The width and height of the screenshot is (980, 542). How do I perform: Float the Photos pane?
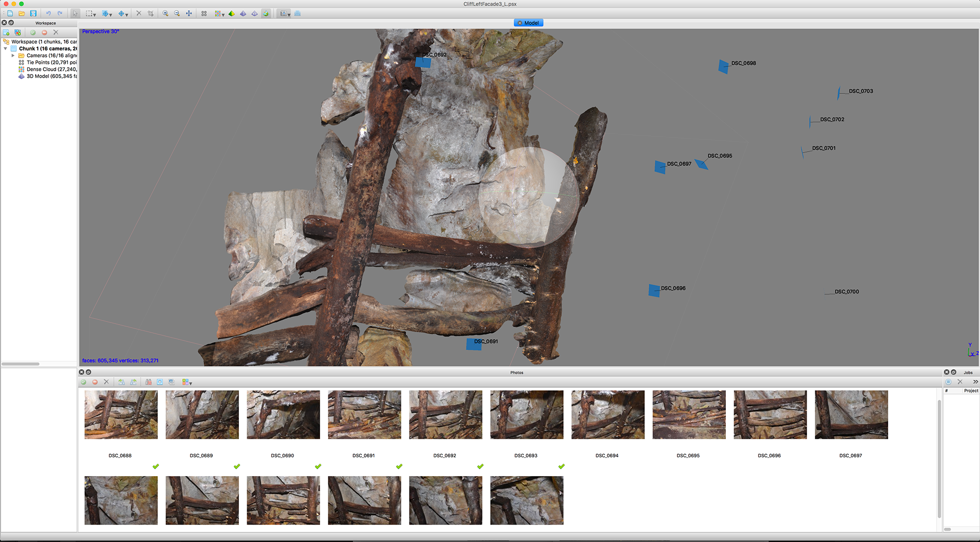coord(88,372)
